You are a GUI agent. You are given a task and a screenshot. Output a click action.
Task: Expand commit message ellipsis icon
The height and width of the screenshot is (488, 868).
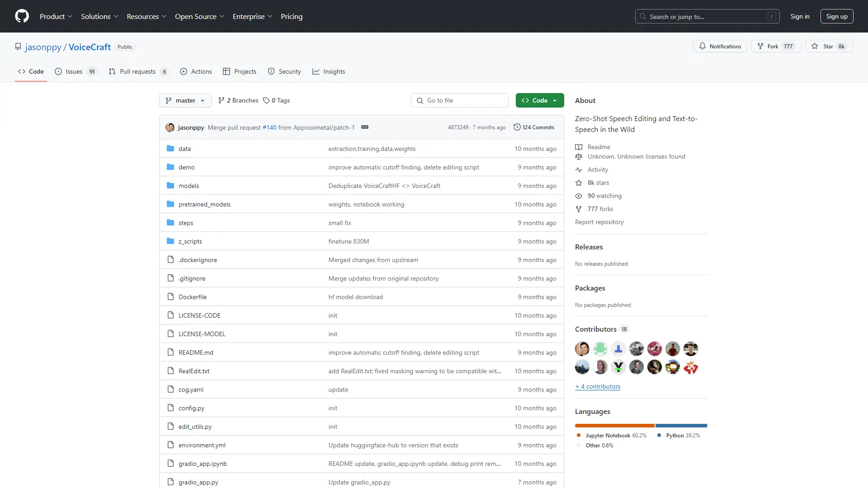pos(365,127)
